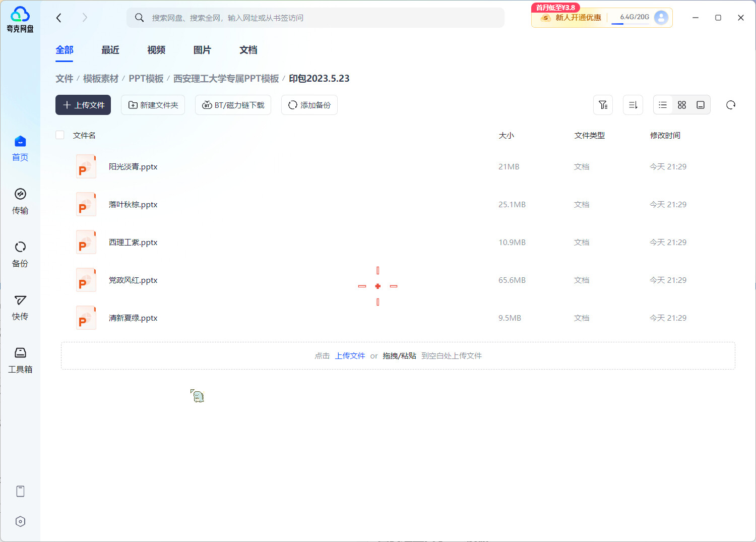Screen dimensions: 756x542
Task: Sort by the 文件名 column header
Action: click(x=84, y=135)
